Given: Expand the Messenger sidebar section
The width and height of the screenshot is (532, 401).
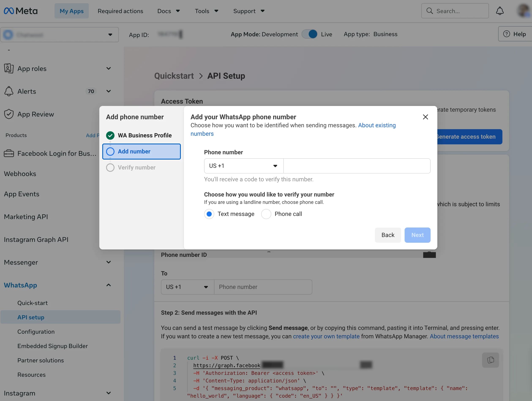Looking at the screenshot, I should point(108,262).
